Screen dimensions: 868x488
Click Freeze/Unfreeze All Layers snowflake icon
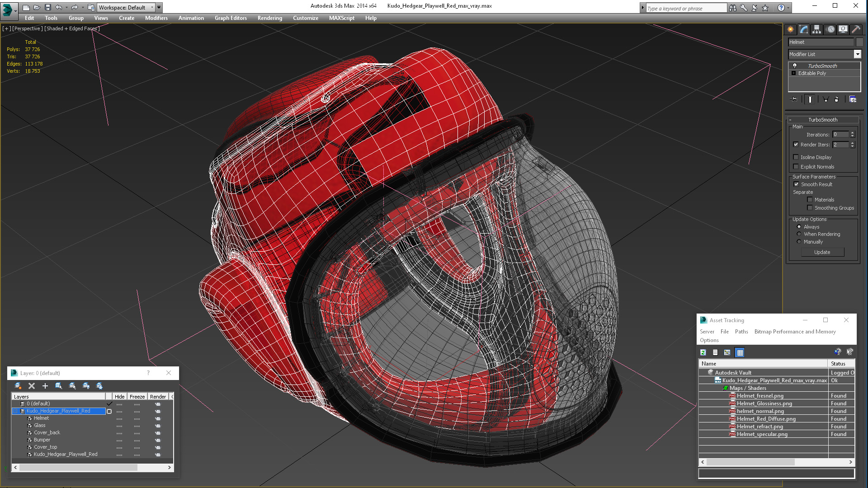tap(99, 385)
